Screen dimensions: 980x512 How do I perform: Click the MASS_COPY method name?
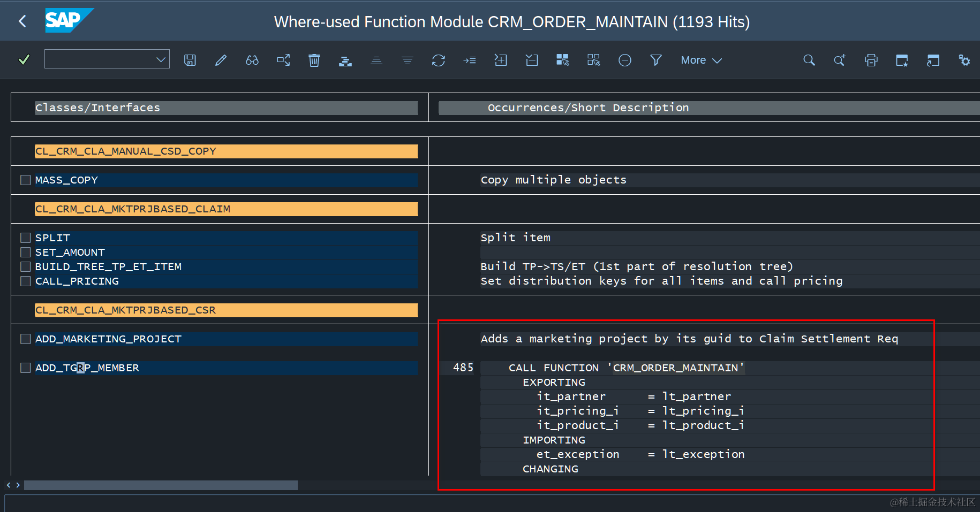[66, 180]
